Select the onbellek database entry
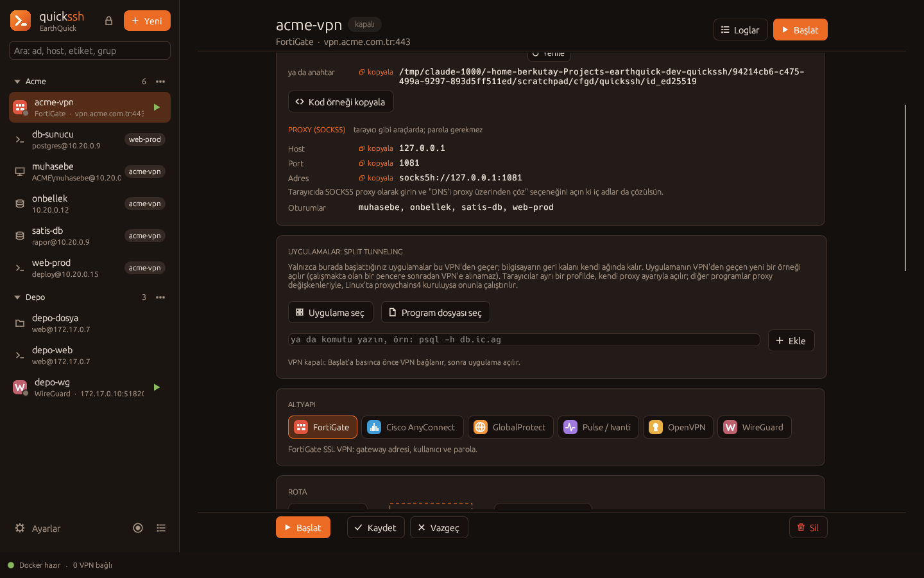 90,204
